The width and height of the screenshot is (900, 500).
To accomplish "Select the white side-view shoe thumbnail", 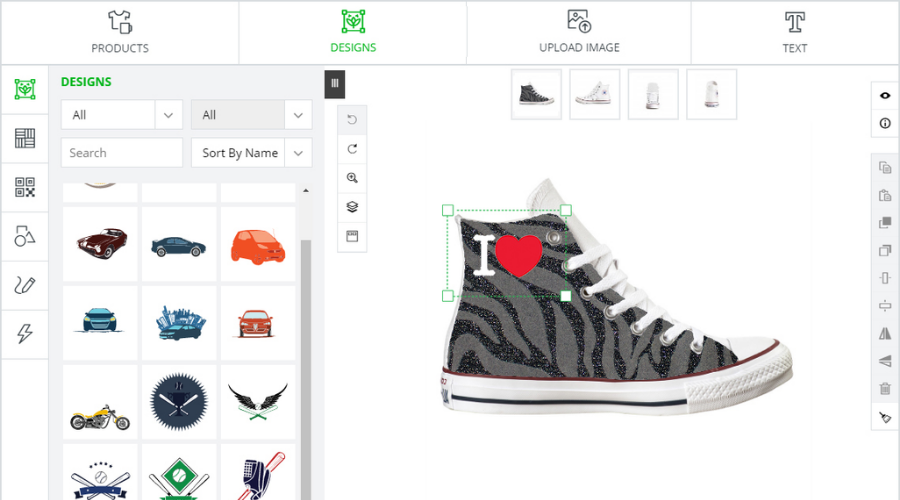I will click(595, 95).
